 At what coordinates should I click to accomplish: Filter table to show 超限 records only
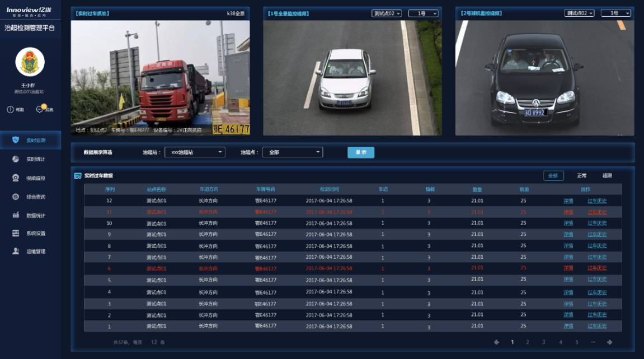tap(607, 176)
